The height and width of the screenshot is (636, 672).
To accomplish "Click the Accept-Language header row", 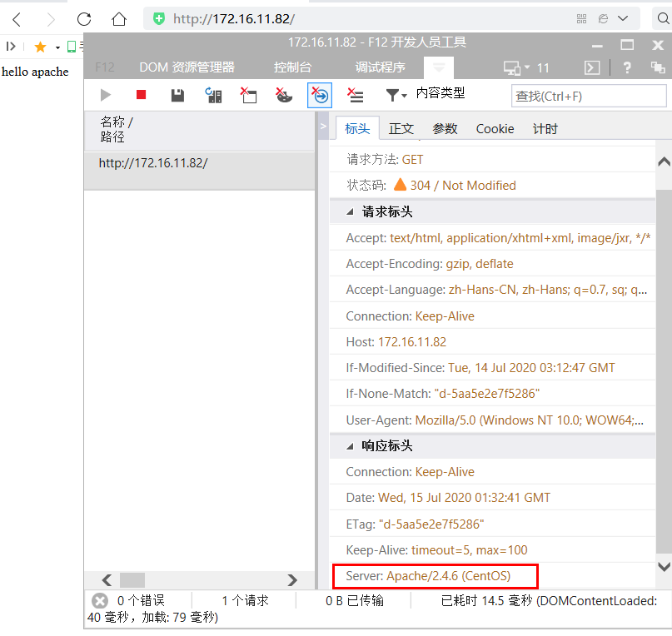I will [x=493, y=290].
